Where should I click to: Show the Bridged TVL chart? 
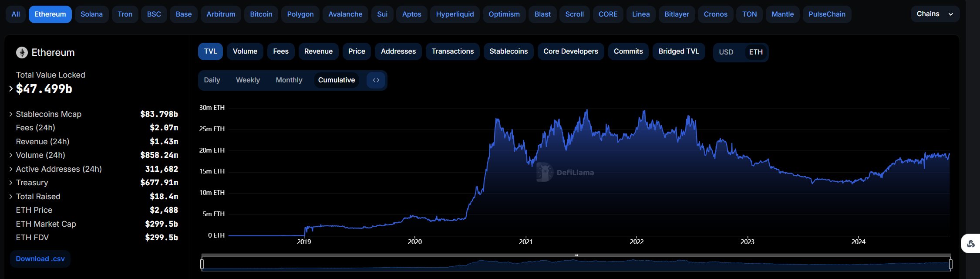point(679,51)
